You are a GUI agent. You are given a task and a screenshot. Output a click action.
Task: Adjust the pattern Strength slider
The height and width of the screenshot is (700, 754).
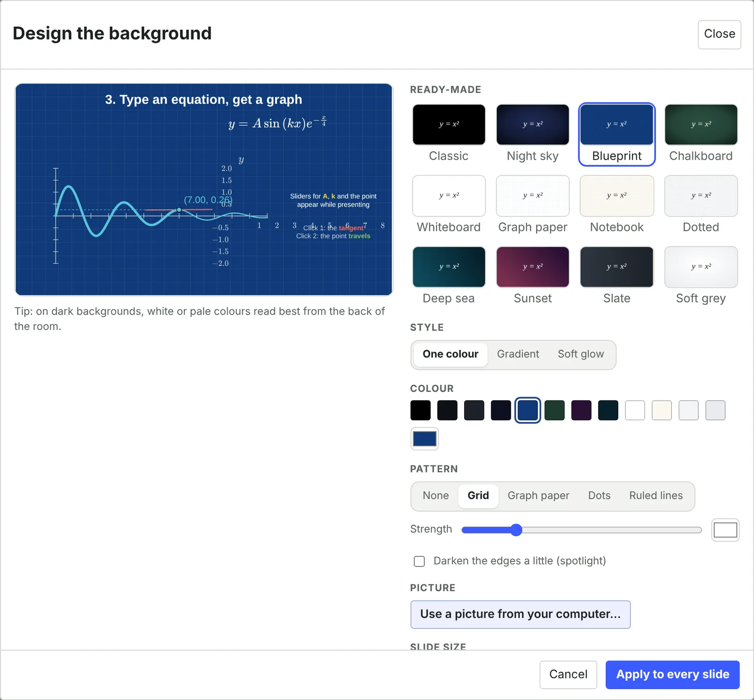click(x=582, y=530)
